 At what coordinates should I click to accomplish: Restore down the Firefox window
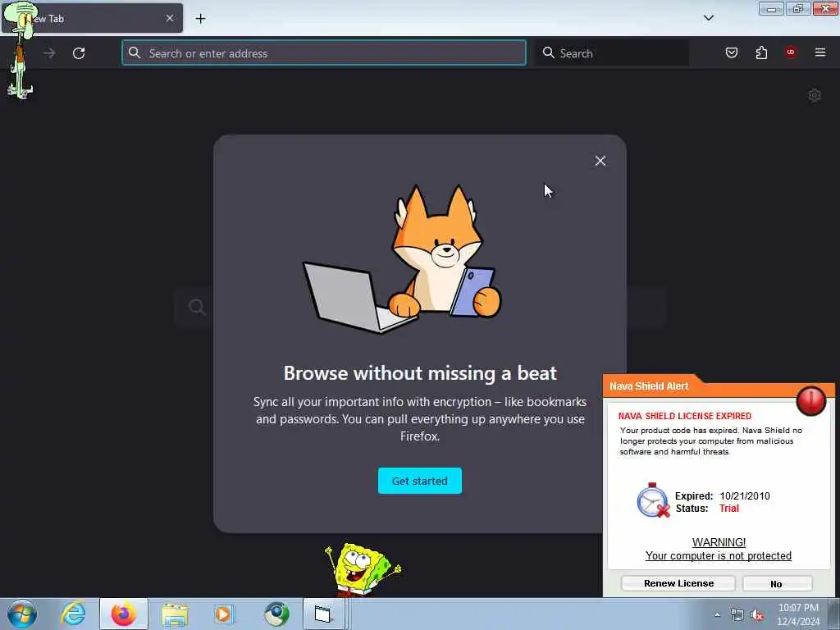click(797, 8)
